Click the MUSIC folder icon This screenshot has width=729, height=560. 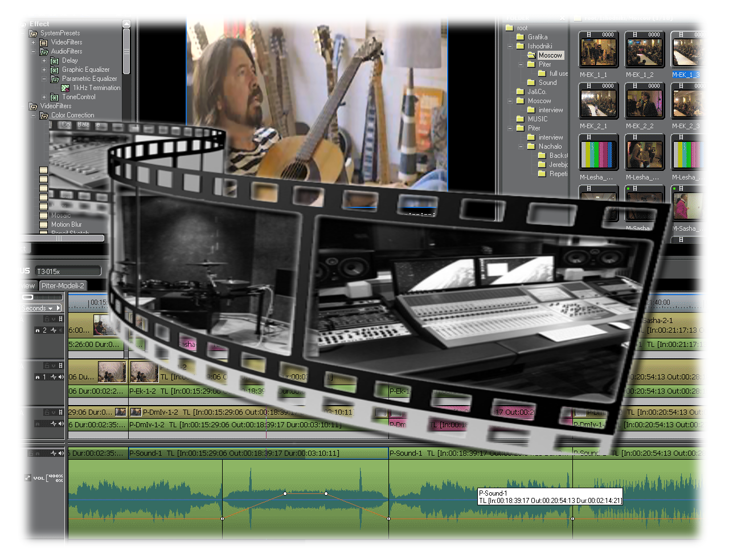click(x=520, y=119)
